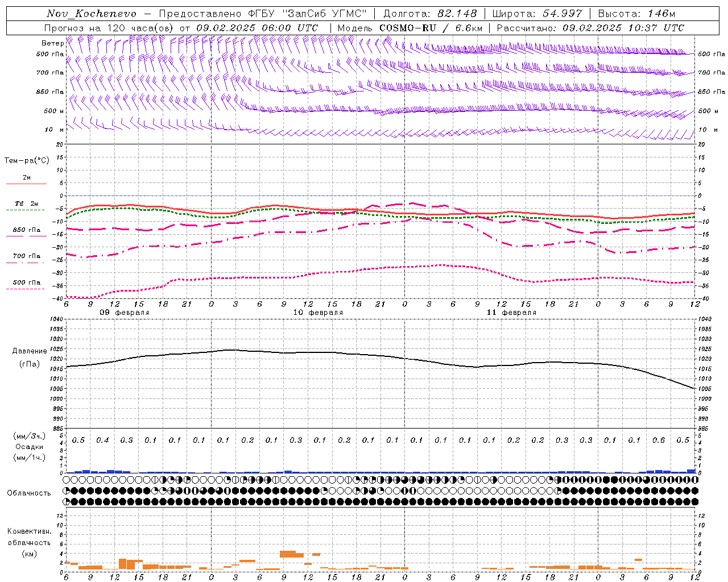The image size is (728, 582).
Task: Select the longitude value 82.148
Action: pyautogui.click(x=457, y=14)
